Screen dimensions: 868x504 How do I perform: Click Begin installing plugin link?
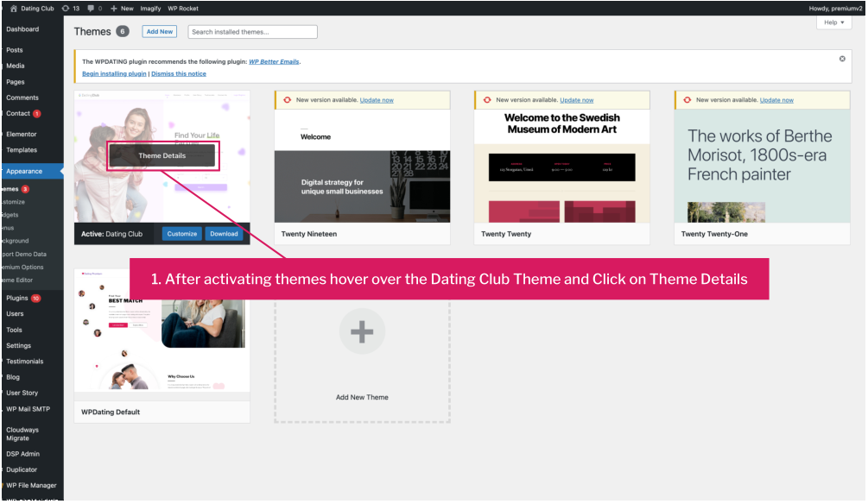click(114, 73)
